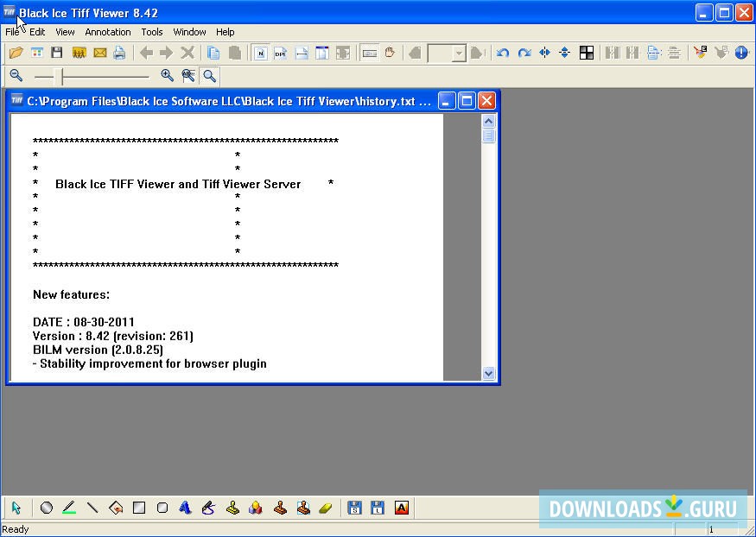The width and height of the screenshot is (756, 537).
Task: Rotate right with the clockwise arrow
Action: click(524, 53)
